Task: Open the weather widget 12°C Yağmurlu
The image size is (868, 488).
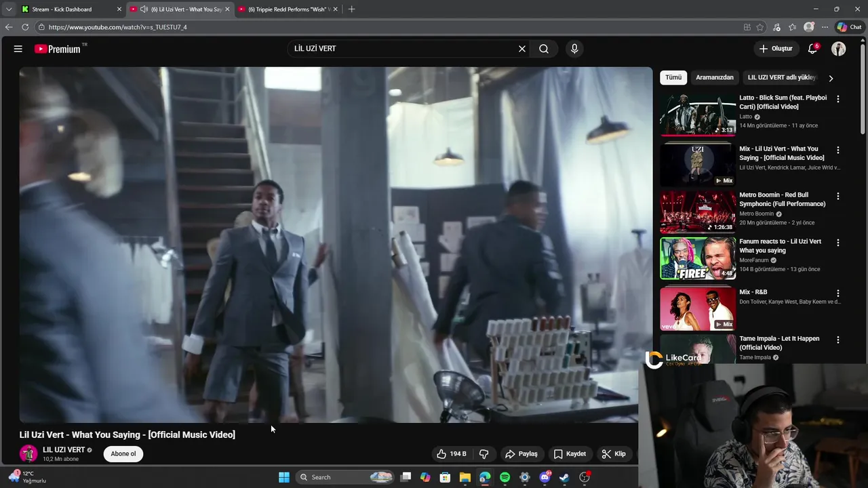Action: pyautogui.click(x=27, y=477)
